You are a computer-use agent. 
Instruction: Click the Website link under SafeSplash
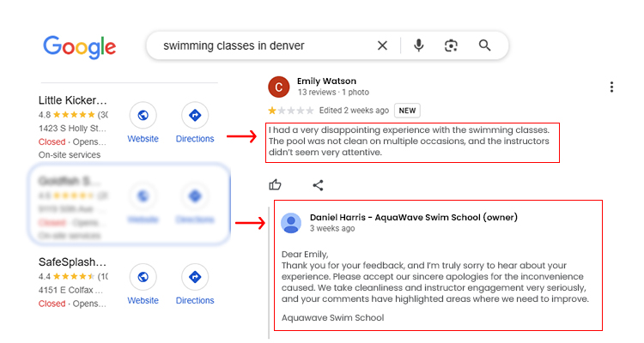(x=143, y=300)
